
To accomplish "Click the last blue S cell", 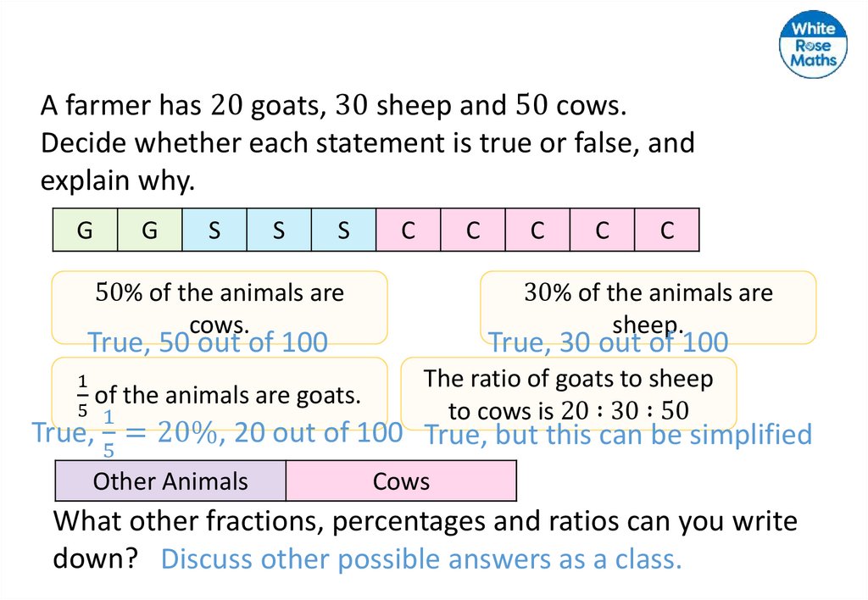I will [x=343, y=230].
